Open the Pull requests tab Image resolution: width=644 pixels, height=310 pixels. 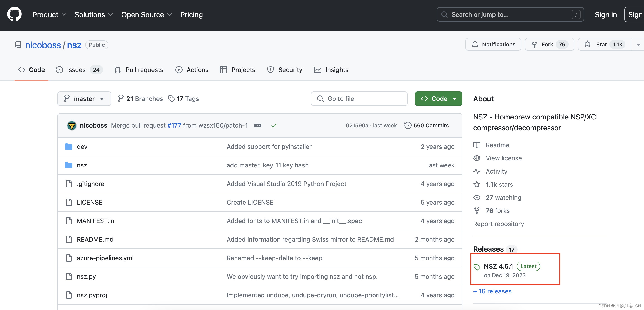click(139, 70)
